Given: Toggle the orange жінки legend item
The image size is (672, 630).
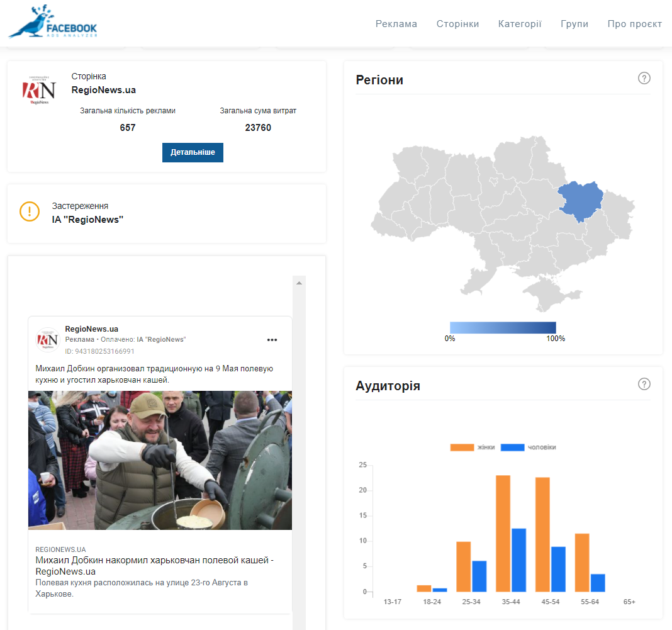Looking at the screenshot, I should 472,447.
